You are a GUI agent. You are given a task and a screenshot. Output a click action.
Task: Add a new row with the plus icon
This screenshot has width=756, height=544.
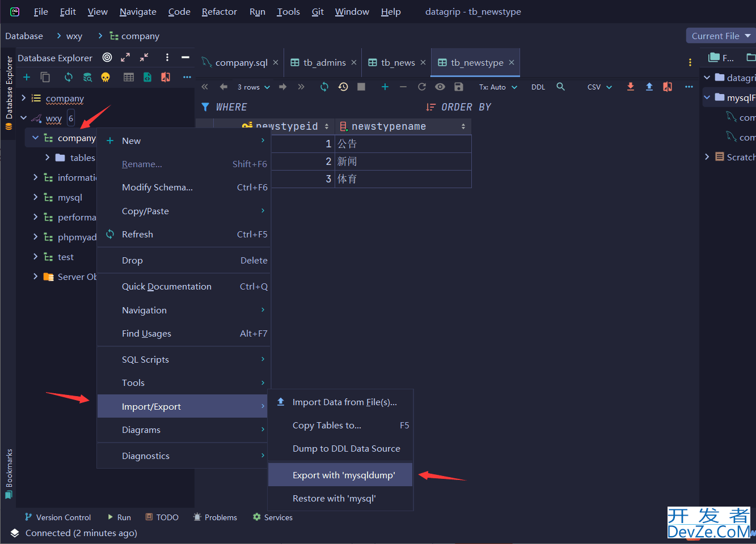[385, 87]
